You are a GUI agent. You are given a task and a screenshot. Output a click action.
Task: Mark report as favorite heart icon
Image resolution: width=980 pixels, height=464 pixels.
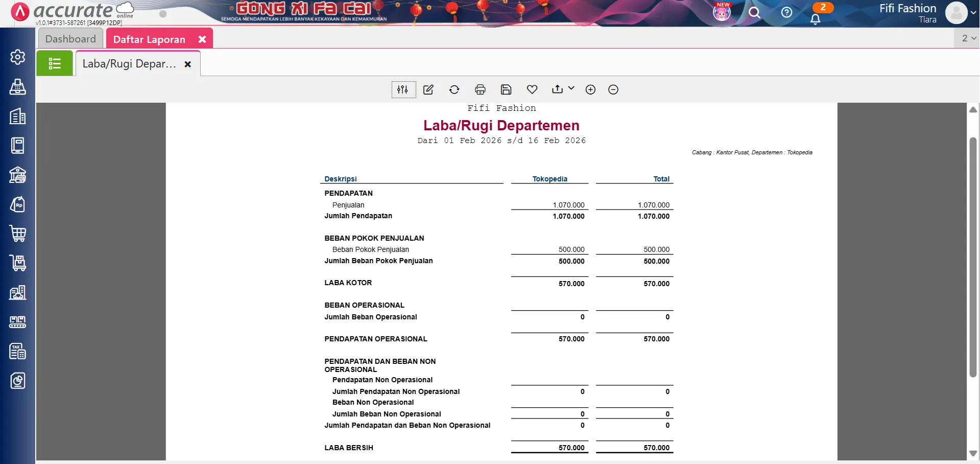coord(532,90)
